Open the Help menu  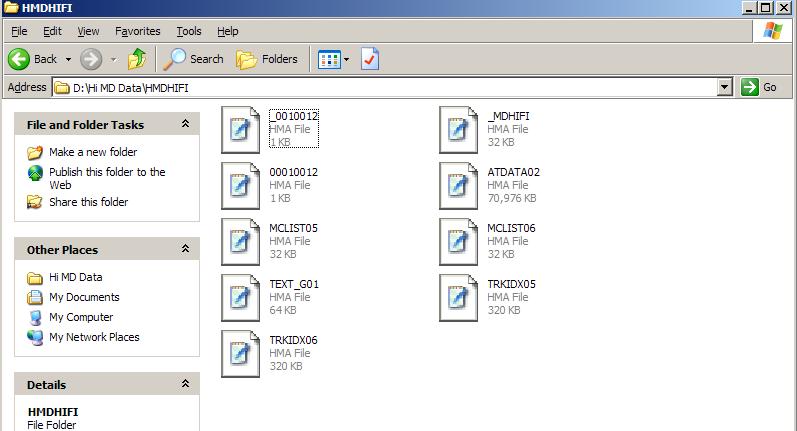point(228,31)
